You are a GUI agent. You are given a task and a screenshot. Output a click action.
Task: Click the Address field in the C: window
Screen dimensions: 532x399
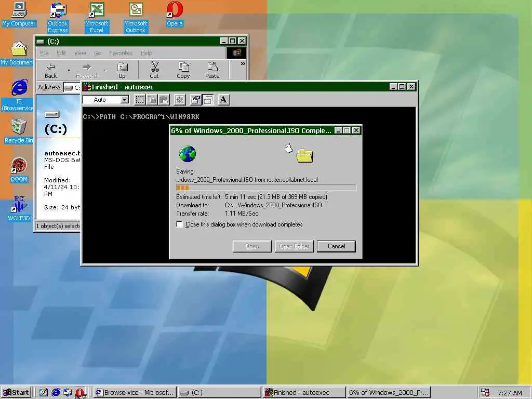(72, 87)
